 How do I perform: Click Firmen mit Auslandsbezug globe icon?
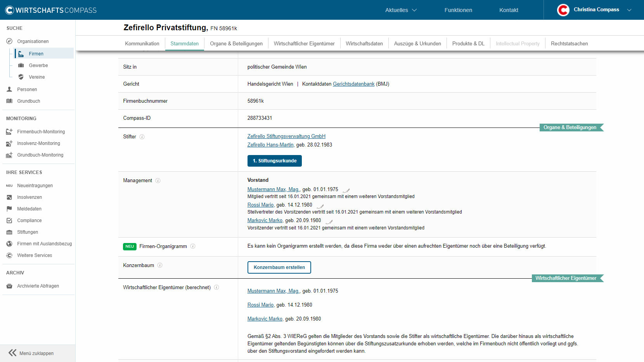(x=9, y=244)
